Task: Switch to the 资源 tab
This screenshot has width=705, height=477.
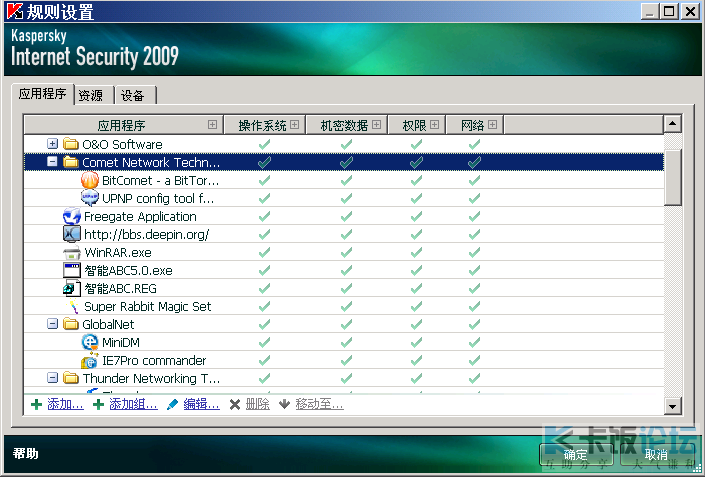Action: click(x=94, y=95)
